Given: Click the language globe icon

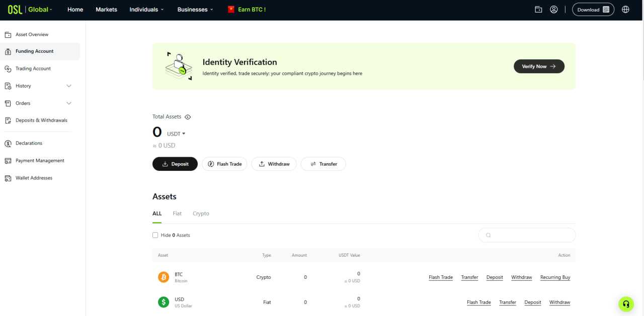Looking at the screenshot, I should [x=626, y=10].
